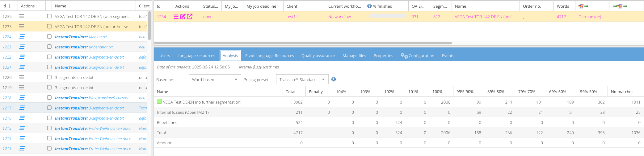Open actions menu for InstantTranslate Mission.txt
Viewport: 644px width, 156px height.
22,37
